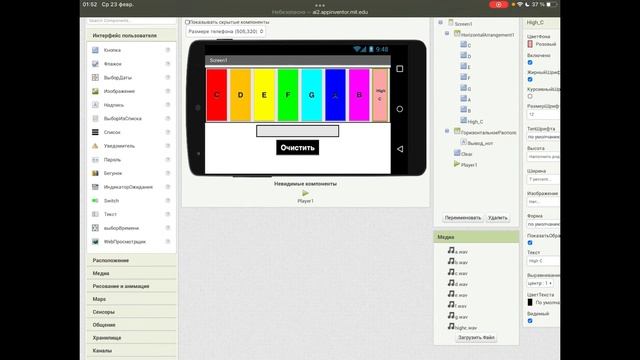Open the ЦветФона pink color swatch

click(x=530, y=44)
